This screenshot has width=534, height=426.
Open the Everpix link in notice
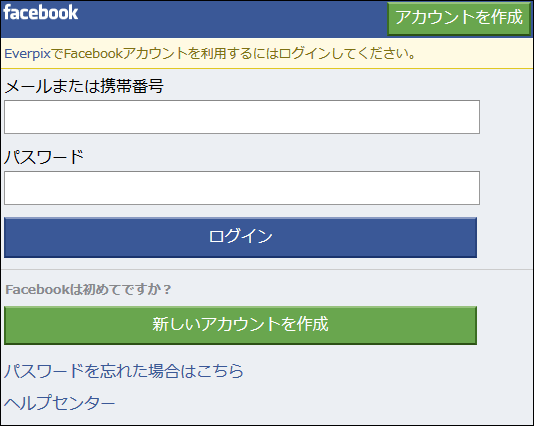pos(27,53)
